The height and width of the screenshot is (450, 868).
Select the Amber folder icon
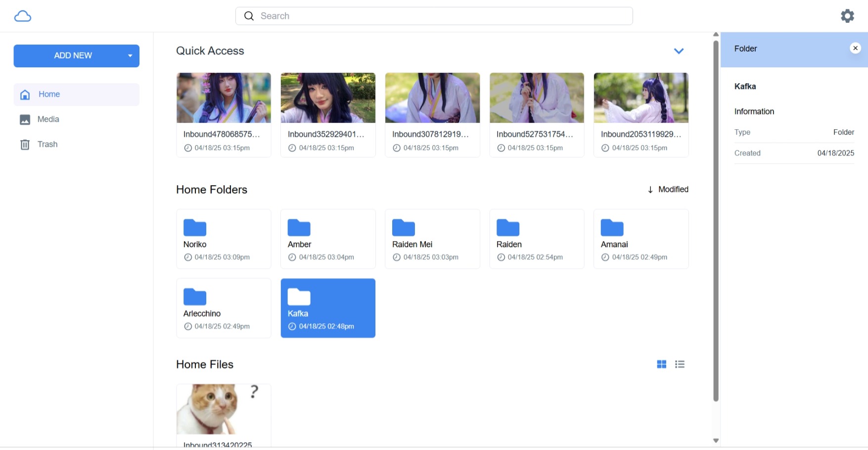[x=299, y=228]
